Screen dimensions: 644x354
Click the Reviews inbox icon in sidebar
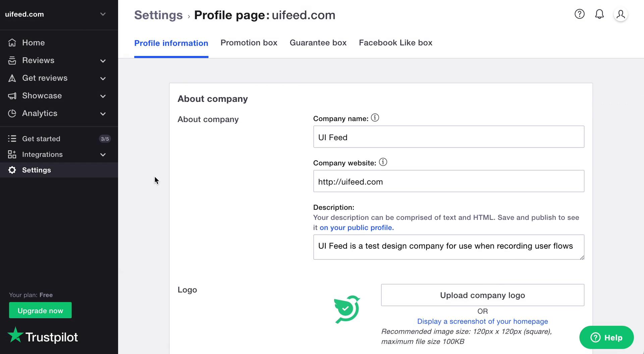[x=12, y=60]
